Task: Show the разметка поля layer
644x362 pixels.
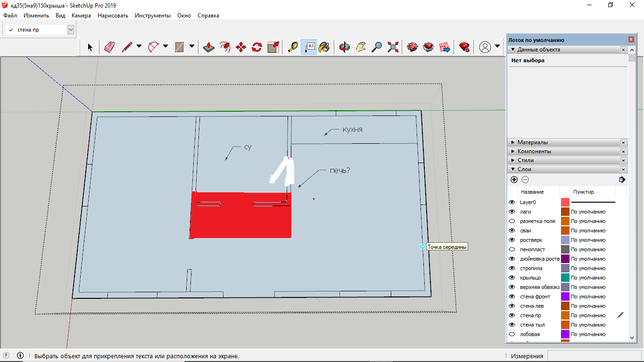Action: [x=512, y=221]
